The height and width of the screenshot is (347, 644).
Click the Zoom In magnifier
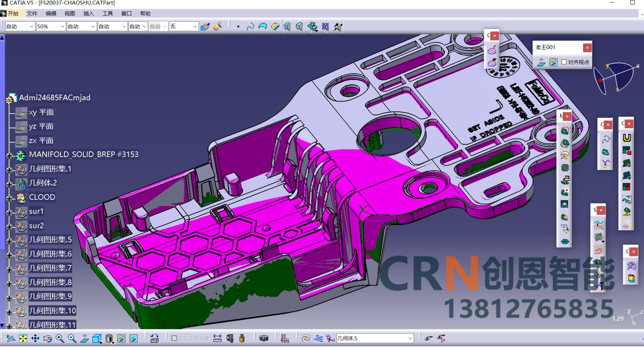(x=60, y=338)
